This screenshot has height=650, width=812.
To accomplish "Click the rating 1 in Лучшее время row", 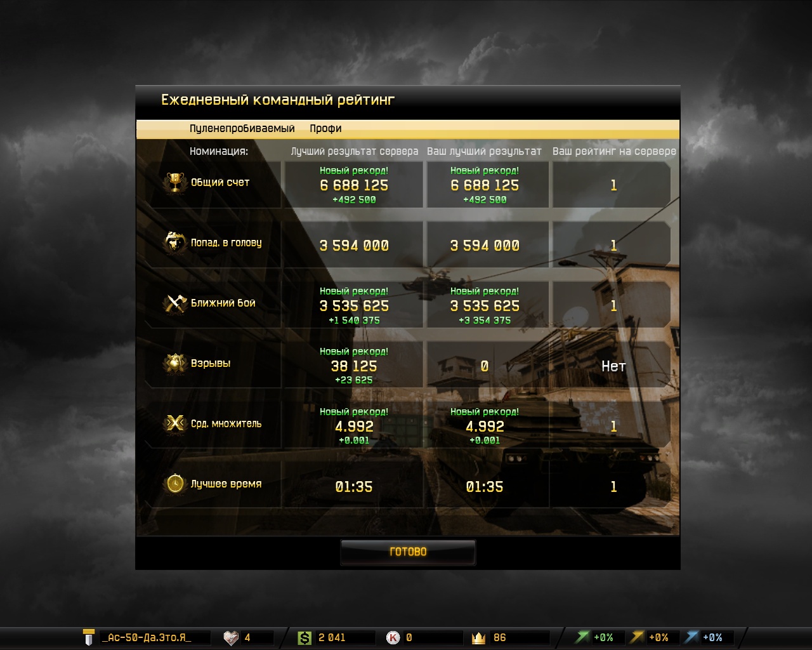I will click(613, 487).
